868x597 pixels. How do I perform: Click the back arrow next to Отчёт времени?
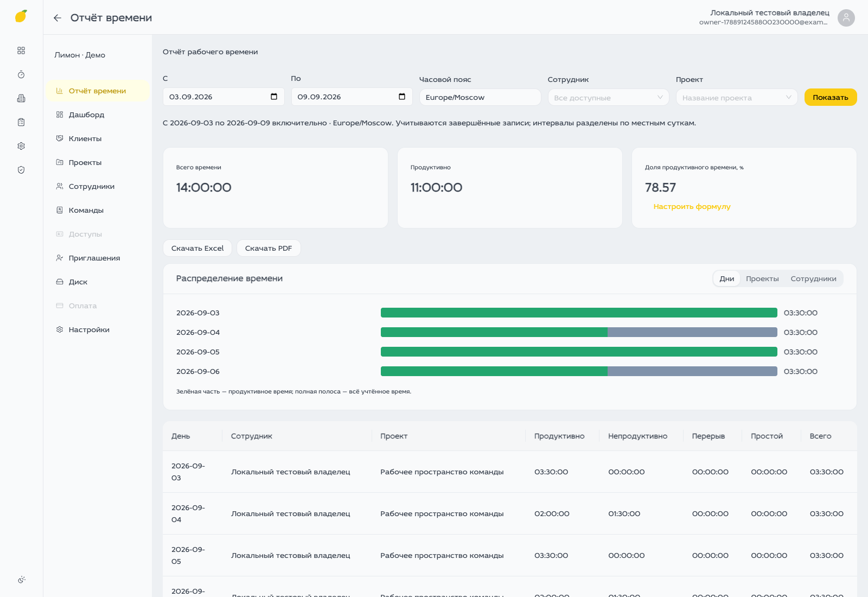pyautogui.click(x=58, y=18)
